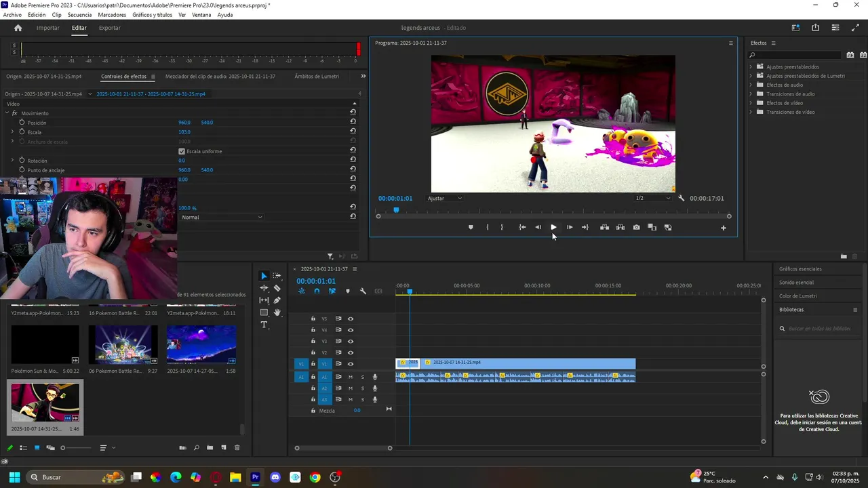Select the Ripple Edit tool
Viewport: 868px width, 488px height.
pos(264,288)
